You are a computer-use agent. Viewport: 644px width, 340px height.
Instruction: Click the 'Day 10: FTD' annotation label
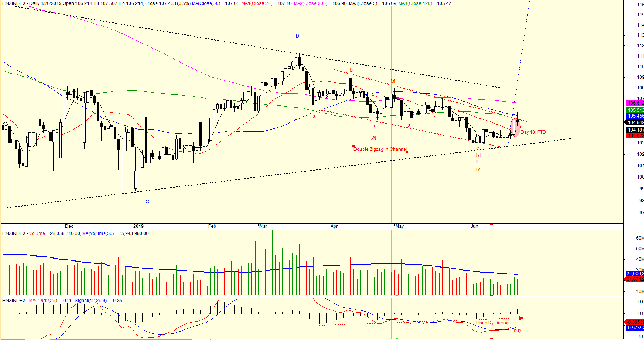[x=533, y=132]
